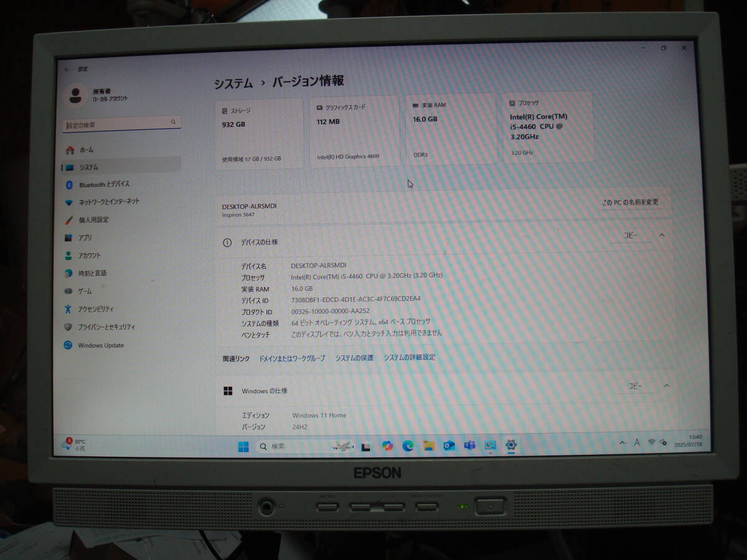747x560 pixels.
Task: Open the weather widget showing 30°C
Action: pyautogui.click(x=74, y=444)
